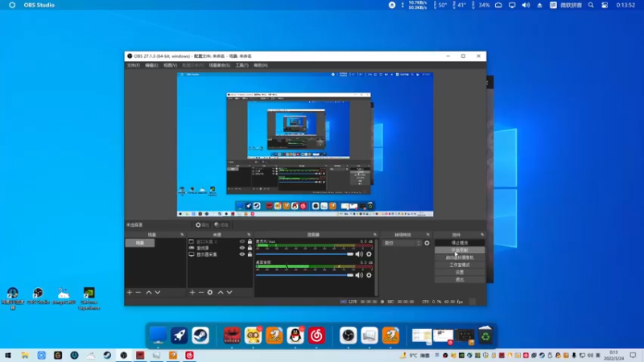Move source down in the Sources panel
Image resolution: width=644 pixels, height=362 pixels.
pos(229,292)
